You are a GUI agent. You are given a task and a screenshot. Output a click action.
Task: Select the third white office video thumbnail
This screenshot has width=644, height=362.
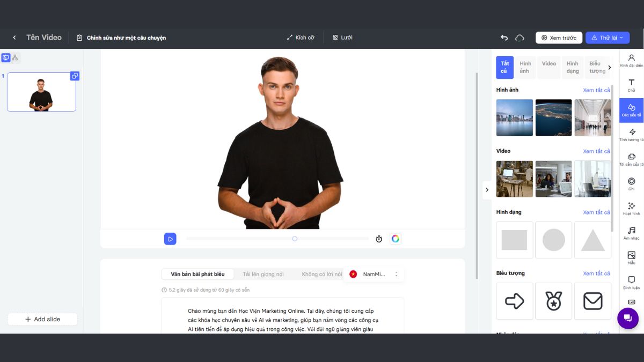click(x=592, y=179)
